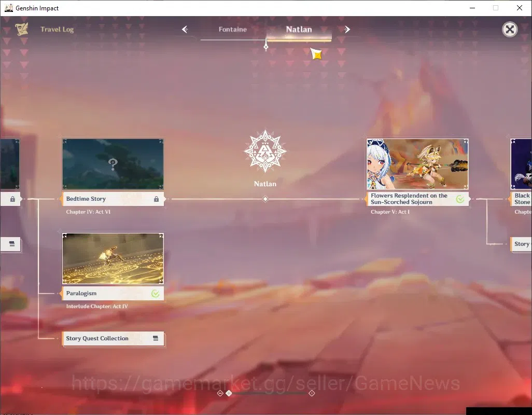Click the diamond marker on the timeline line

click(x=265, y=199)
